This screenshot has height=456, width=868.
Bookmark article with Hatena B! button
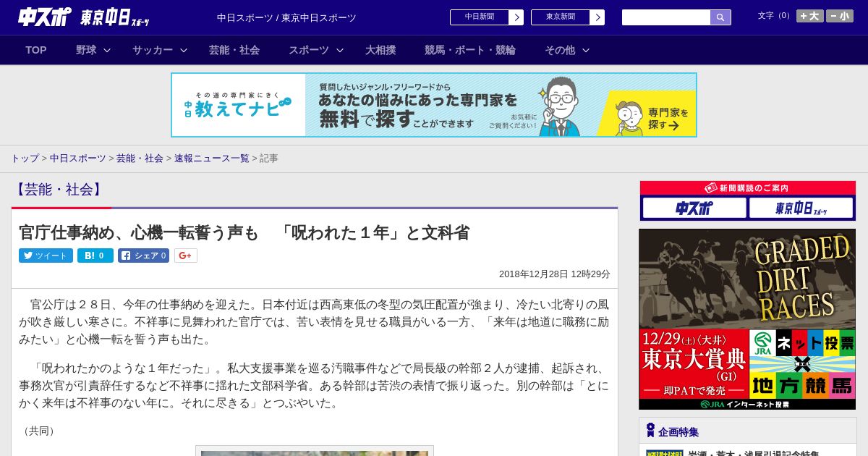click(95, 256)
